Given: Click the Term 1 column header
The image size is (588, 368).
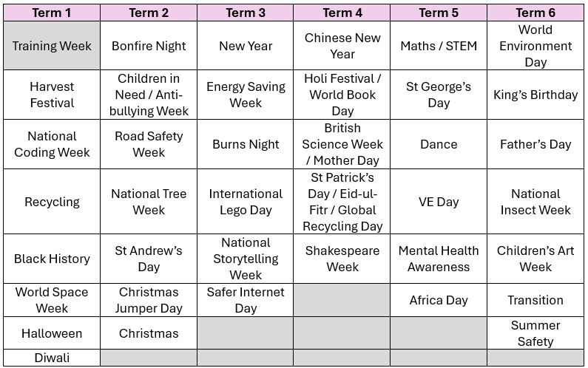Looking at the screenshot, I should click(x=52, y=13).
